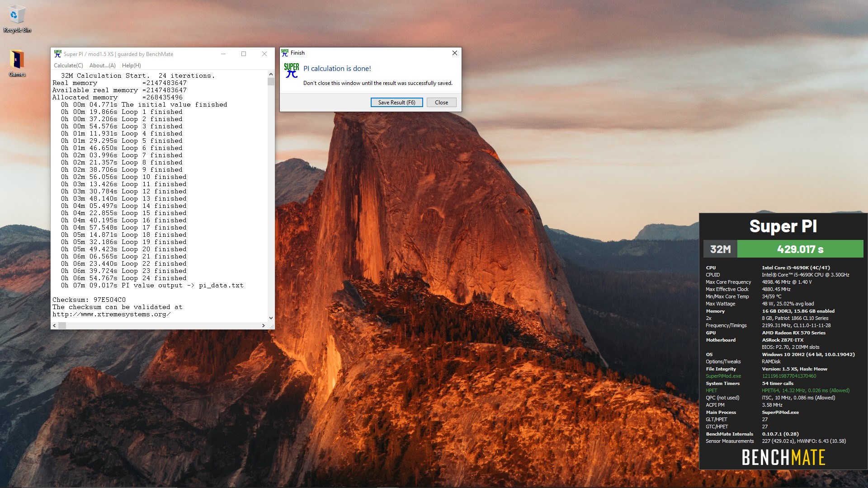Viewport: 868px width, 488px height.
Task: Minimize the Super PI window
Action: tap(223, 54)
